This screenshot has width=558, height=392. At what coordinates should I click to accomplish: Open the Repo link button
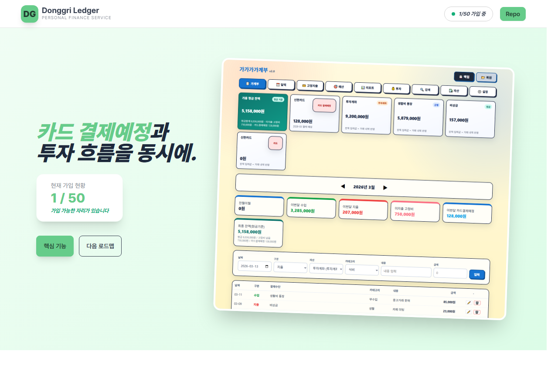pos(513,14)
